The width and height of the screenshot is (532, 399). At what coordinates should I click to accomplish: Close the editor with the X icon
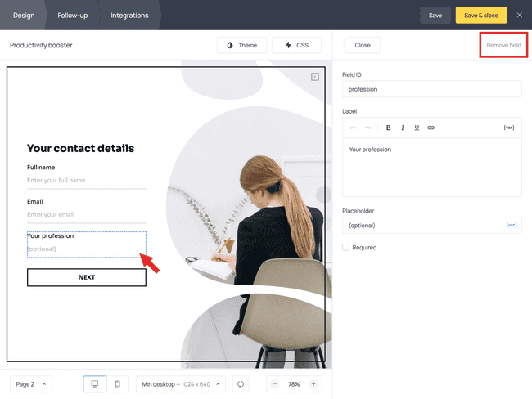pos(519,15)
